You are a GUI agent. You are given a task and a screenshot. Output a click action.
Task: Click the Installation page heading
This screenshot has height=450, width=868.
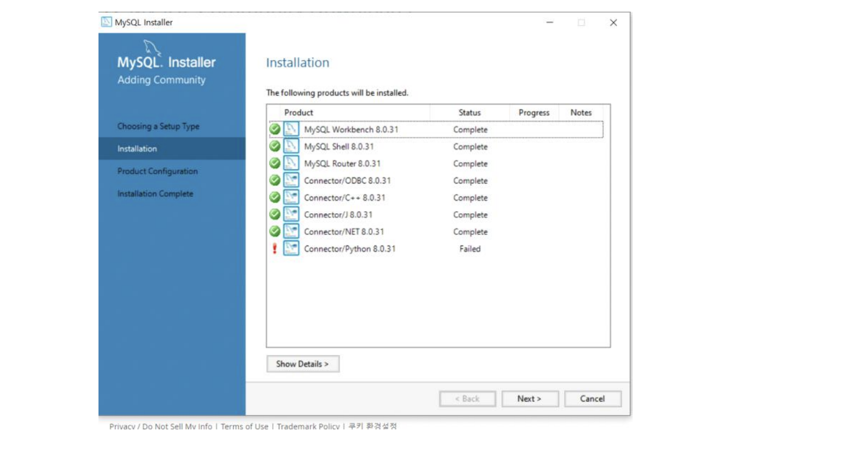coord(298,62)
